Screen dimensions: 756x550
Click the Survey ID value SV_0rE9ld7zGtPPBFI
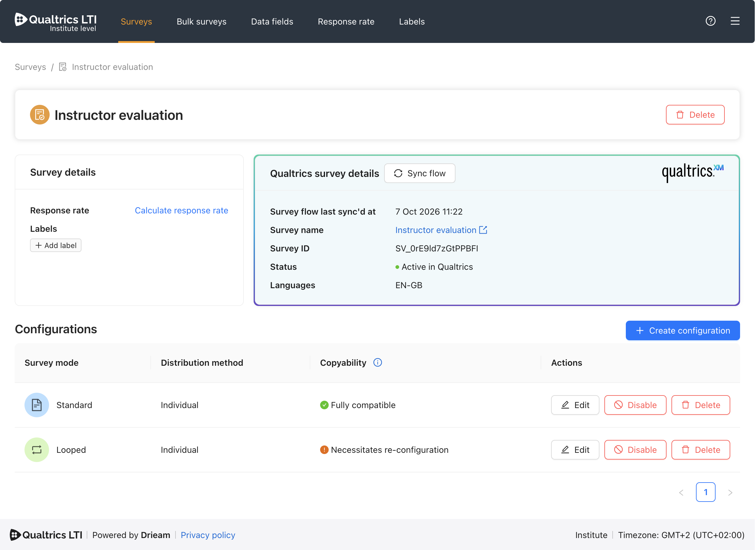point(437,249)
